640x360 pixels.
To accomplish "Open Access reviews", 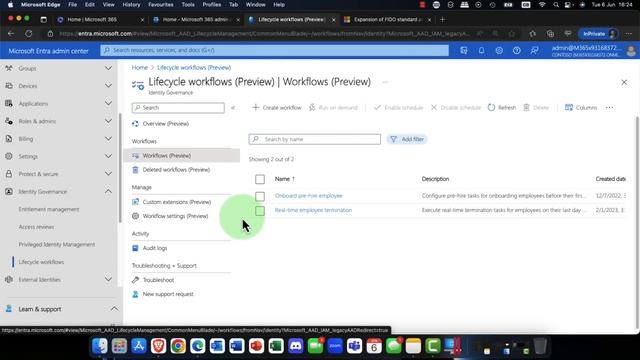I will coord(36,227).
